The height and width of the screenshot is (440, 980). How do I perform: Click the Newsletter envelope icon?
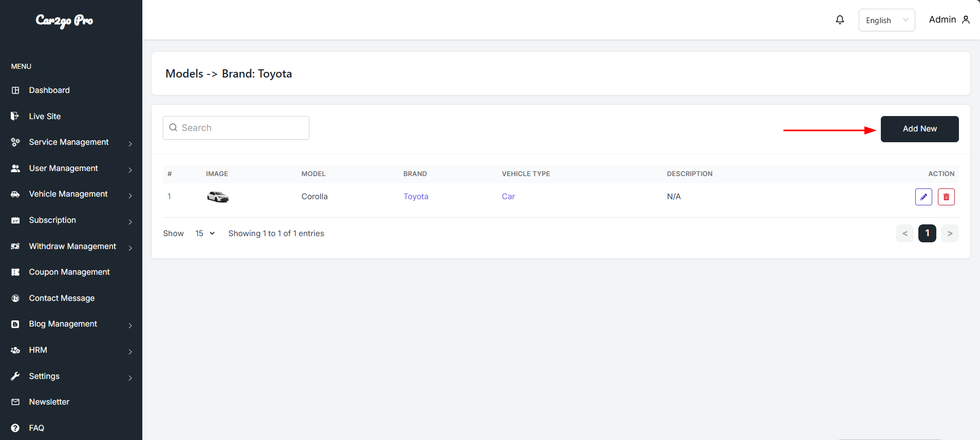15,402
